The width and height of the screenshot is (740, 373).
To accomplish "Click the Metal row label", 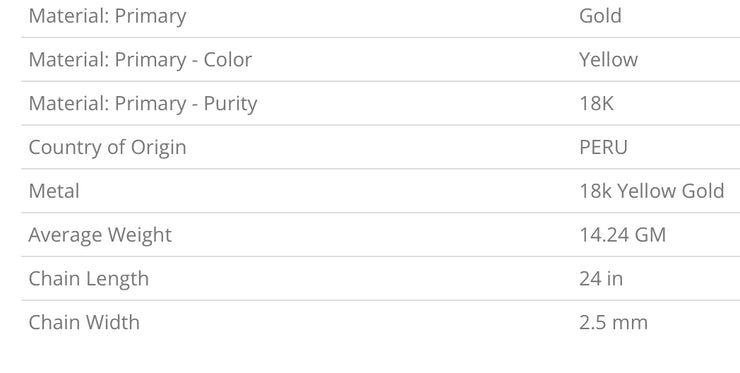I will click(54, 191).
